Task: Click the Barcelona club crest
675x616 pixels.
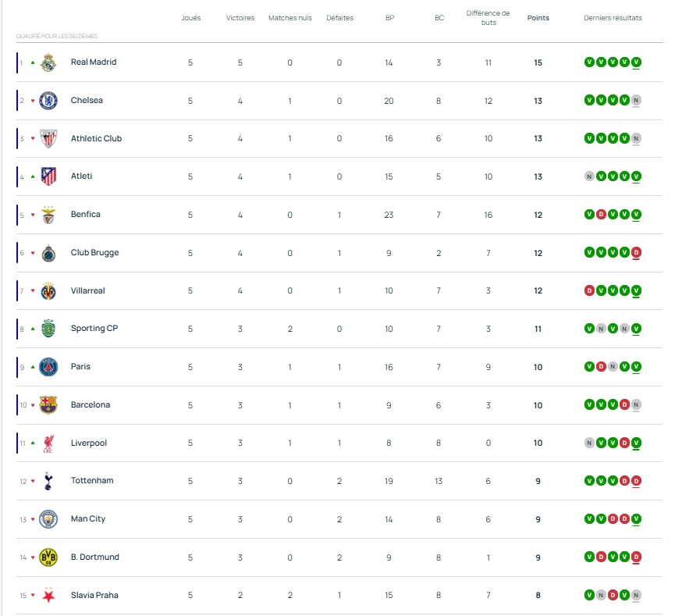Action: 48,405
